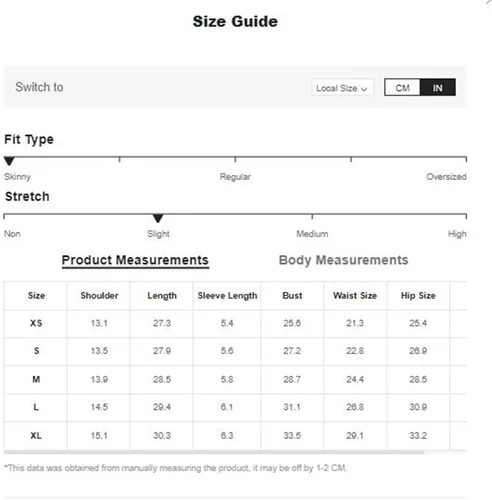492x500 pixels.
Task: Select the XL size row
Action: (x=235, y=435)
